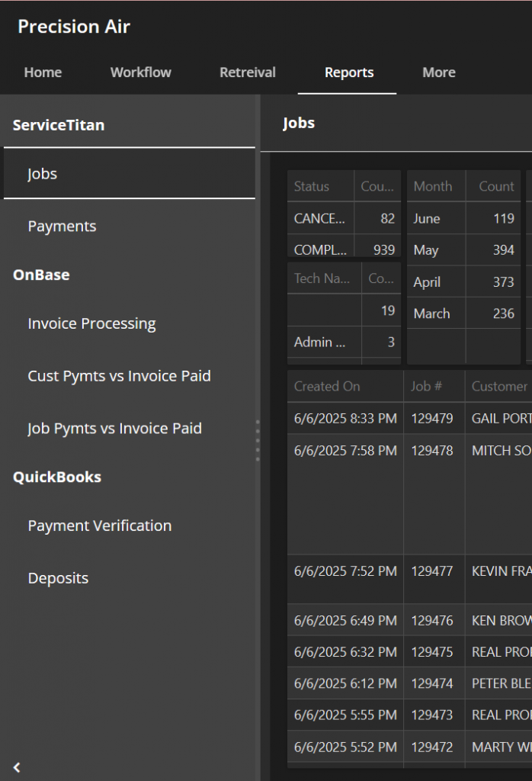This screenshot has width=532, height=781.
Task: Open the Payments report
Action: coord(62,226)
